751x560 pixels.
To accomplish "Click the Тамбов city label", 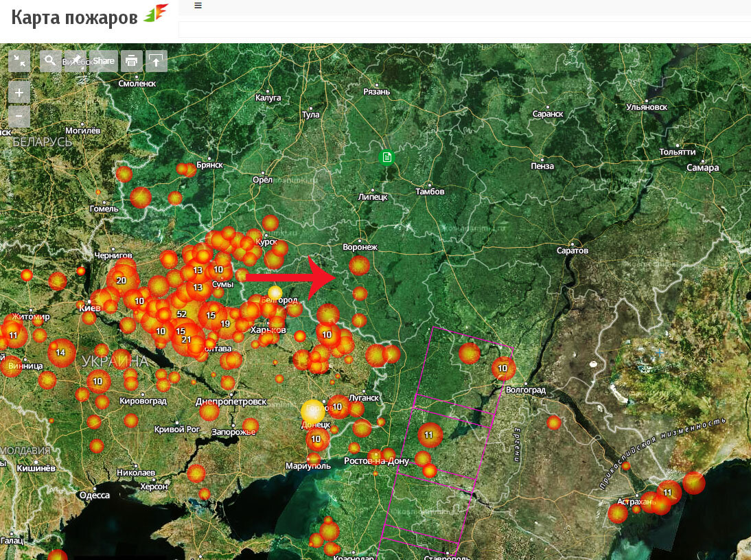I will pos(430,191).
